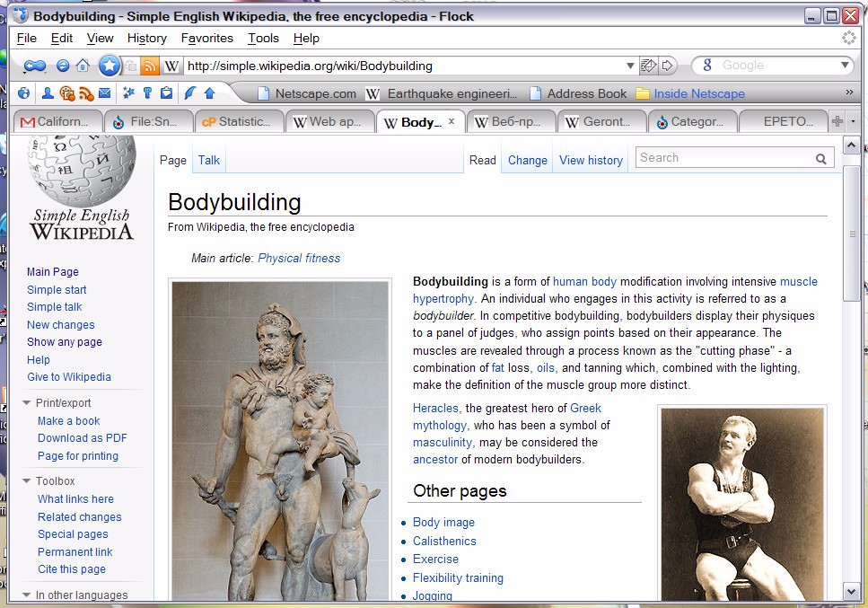The width and height of the screenshot is (868, 608).
Task: Click the media camera icon beside the star
Action: (x=131, y=66)
